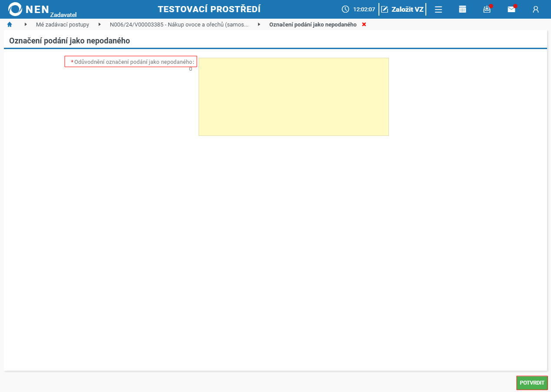Confirm with the green POTVRDIT button
Viewport: 551px width, 392px height.
532,383
